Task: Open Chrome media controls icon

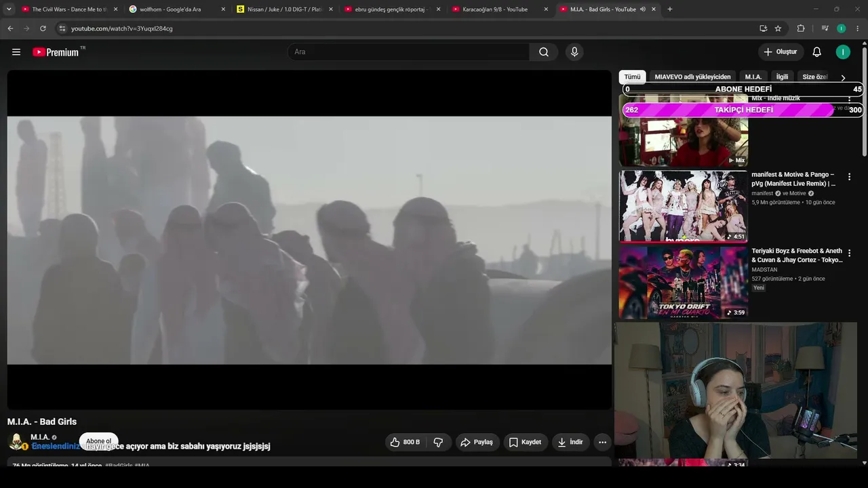Action: (x=825, y=28)
